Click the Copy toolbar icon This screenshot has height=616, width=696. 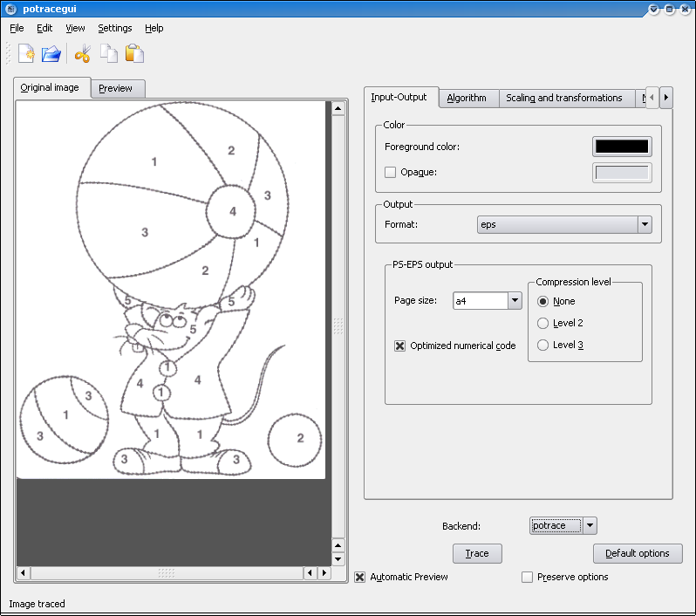click(109, 54)
